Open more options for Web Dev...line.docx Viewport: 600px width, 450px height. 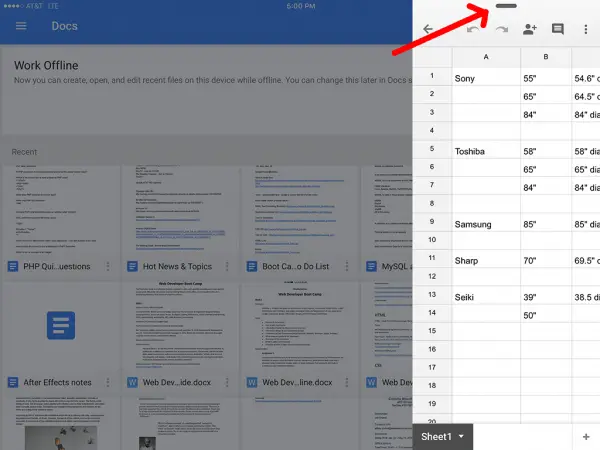[347, 382]
